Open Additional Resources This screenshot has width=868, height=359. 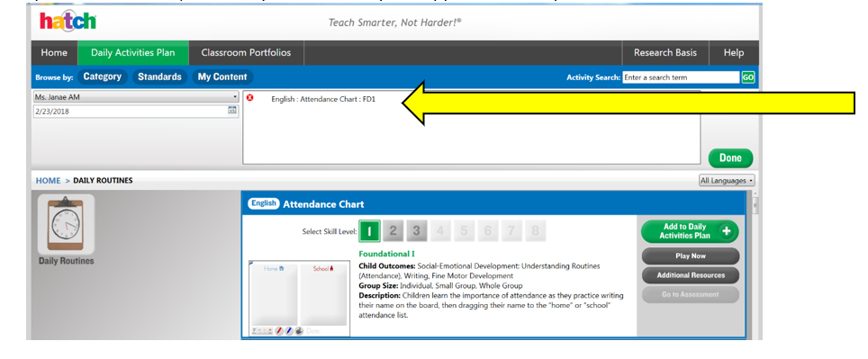click(691, 275)
